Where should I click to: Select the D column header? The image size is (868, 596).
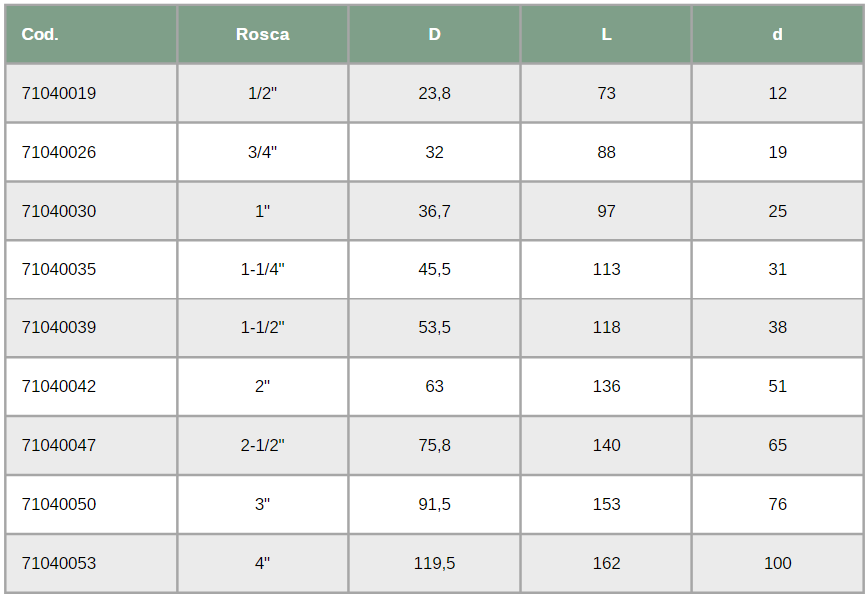pos(435,34)
